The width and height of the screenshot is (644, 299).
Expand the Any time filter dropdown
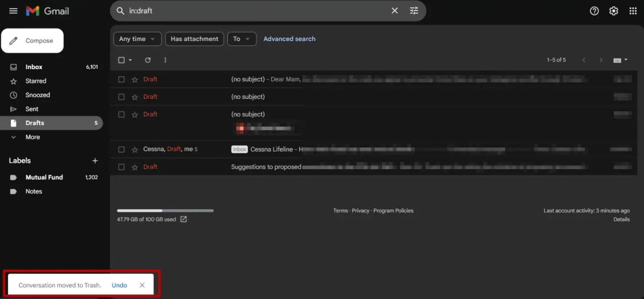[x=137, y=39]
